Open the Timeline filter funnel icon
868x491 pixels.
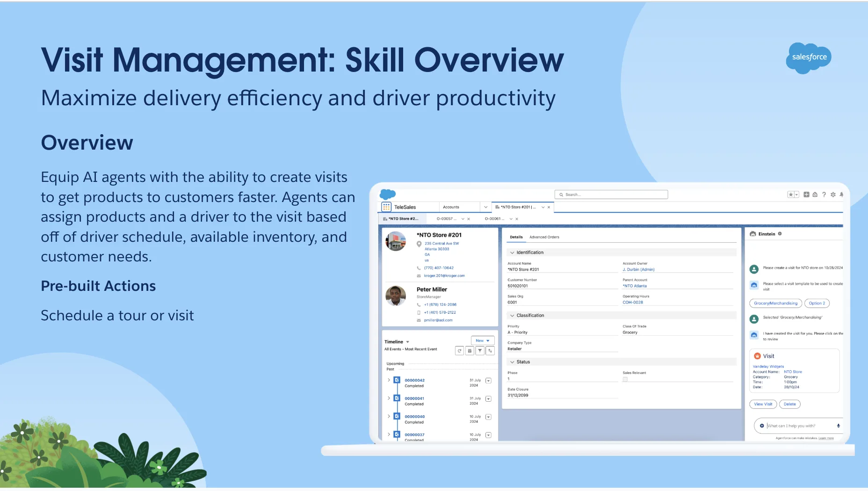click(x=480, y=351)
